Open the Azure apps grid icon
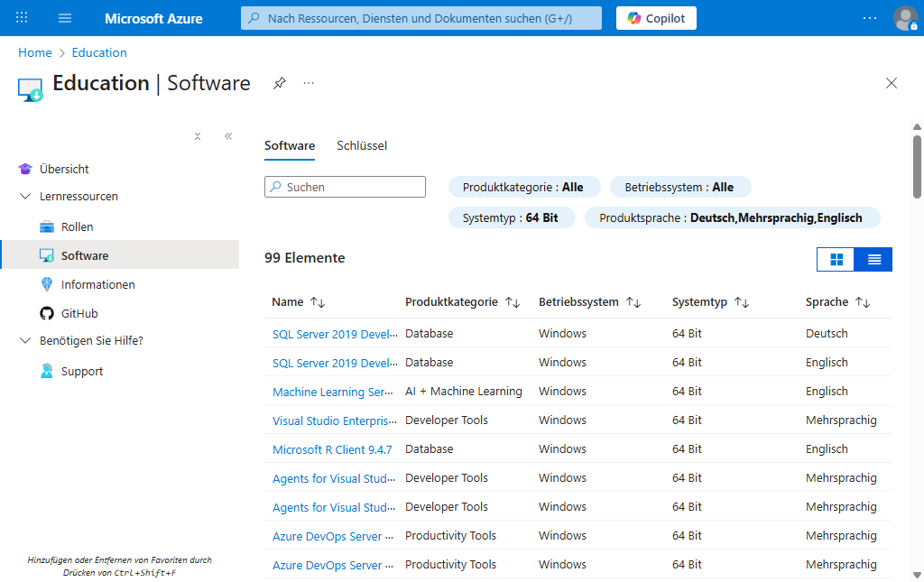 (22, 18)
